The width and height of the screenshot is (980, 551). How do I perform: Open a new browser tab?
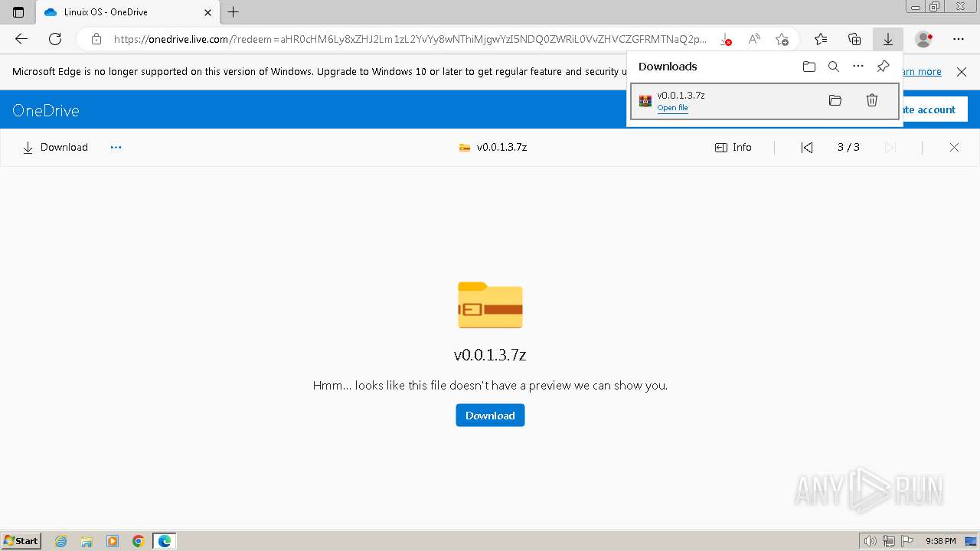click(x=234, y=12)
